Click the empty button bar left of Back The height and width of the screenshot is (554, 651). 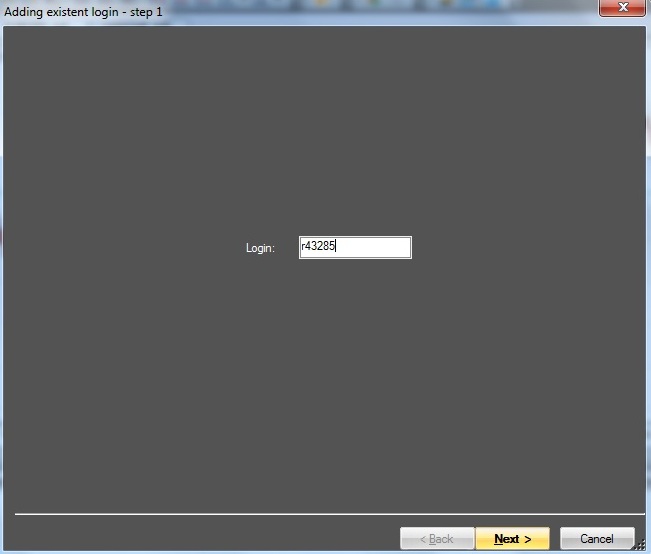point(200,539)
